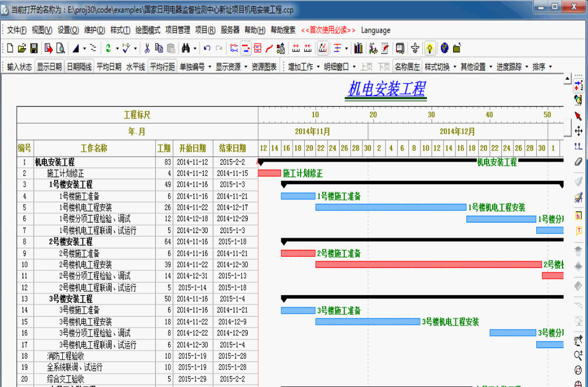
Task: Click the globe icon in toolbar
Action: [x=444, y=48]
